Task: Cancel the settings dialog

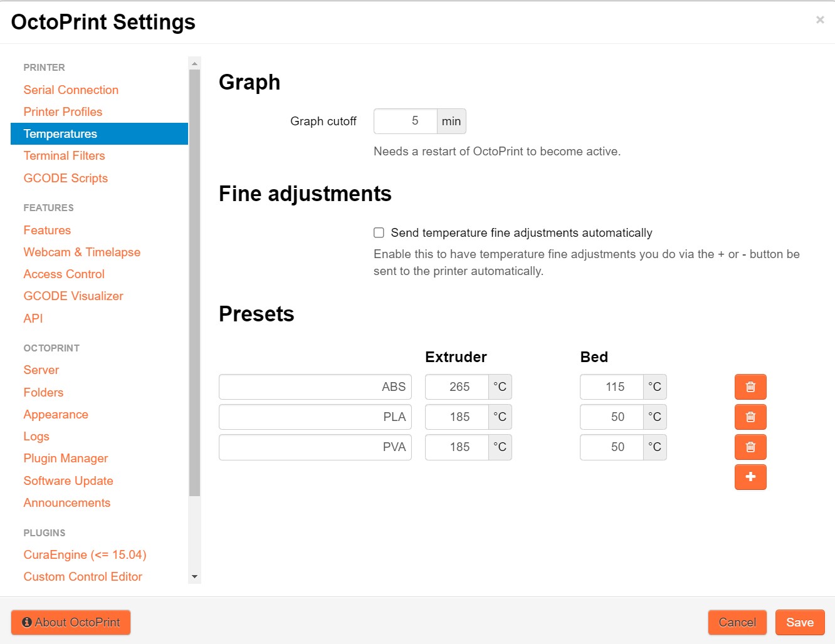Action: click(737, 622)
